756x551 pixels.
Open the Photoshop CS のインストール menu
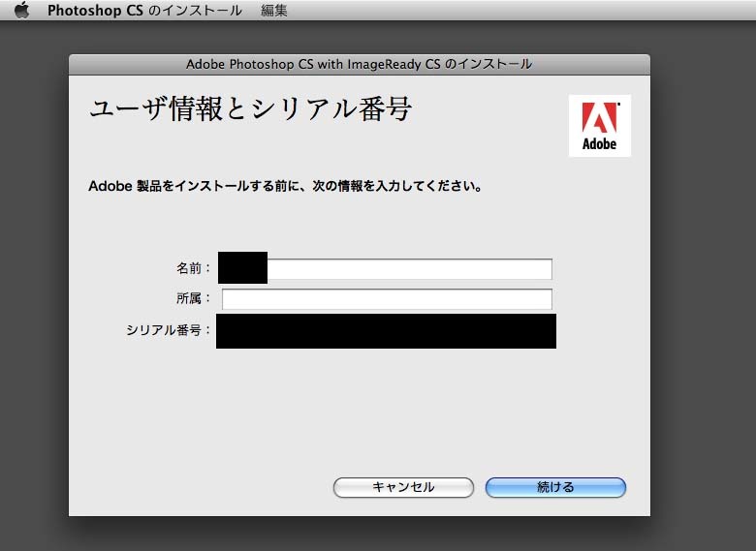pos(144,10)
